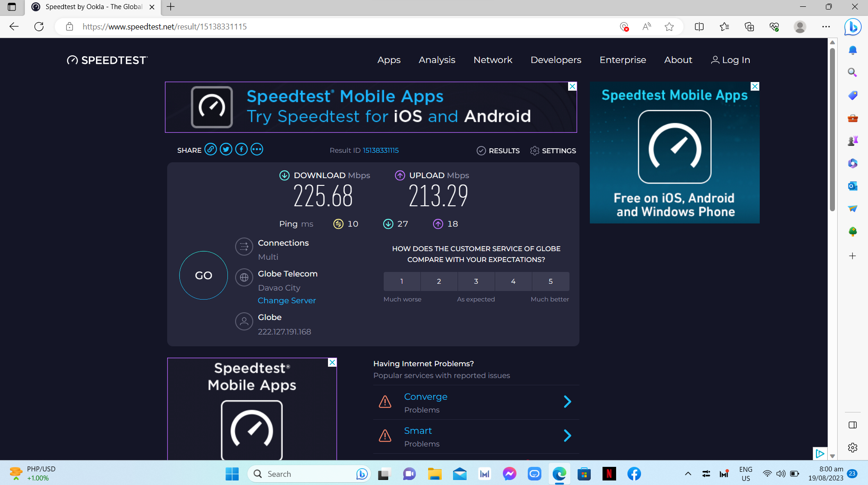This screenshot has height=485, width=868.
Task: Share result on Facebook
Action: point(241,149)
